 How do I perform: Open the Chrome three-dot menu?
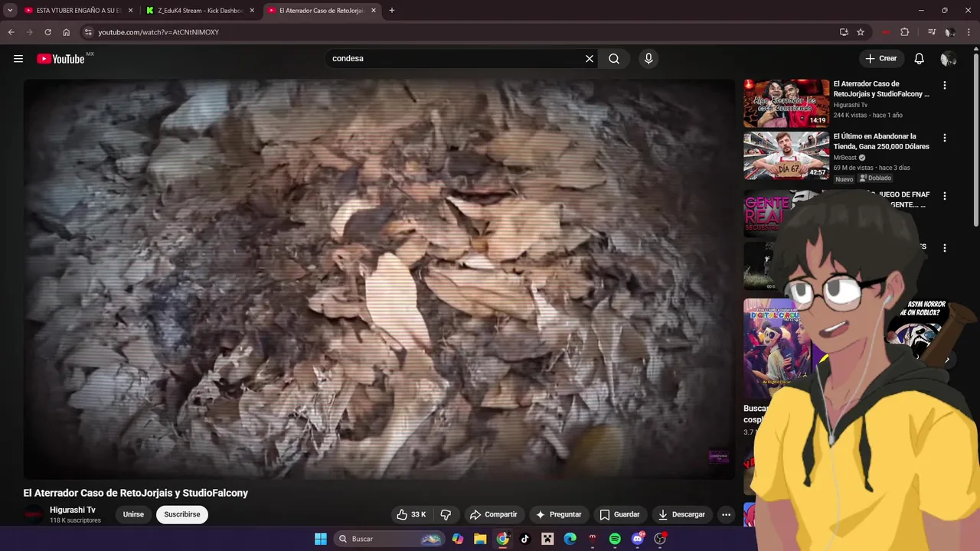(969, 32)
